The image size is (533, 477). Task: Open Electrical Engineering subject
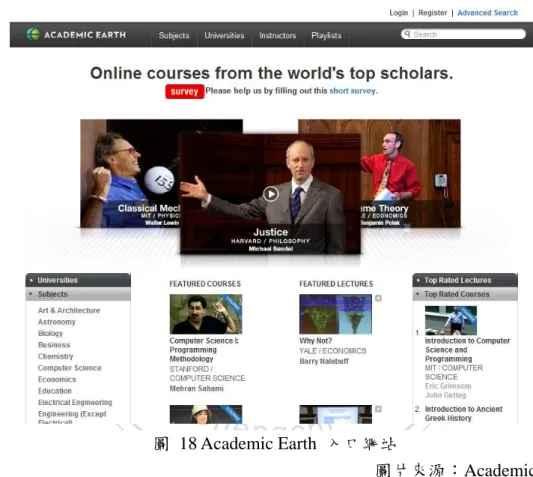tap(75, 402)
